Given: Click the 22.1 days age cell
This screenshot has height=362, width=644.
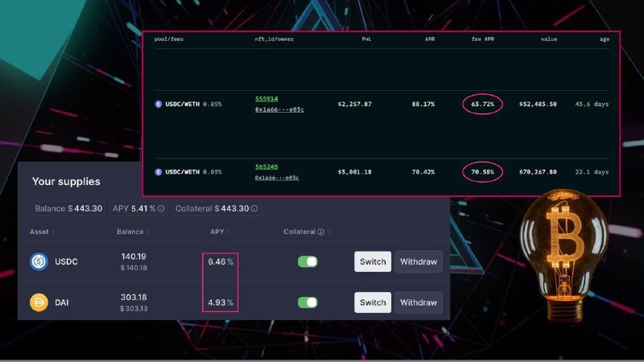Looking at the screenshot, I should (x=592, y=172).
